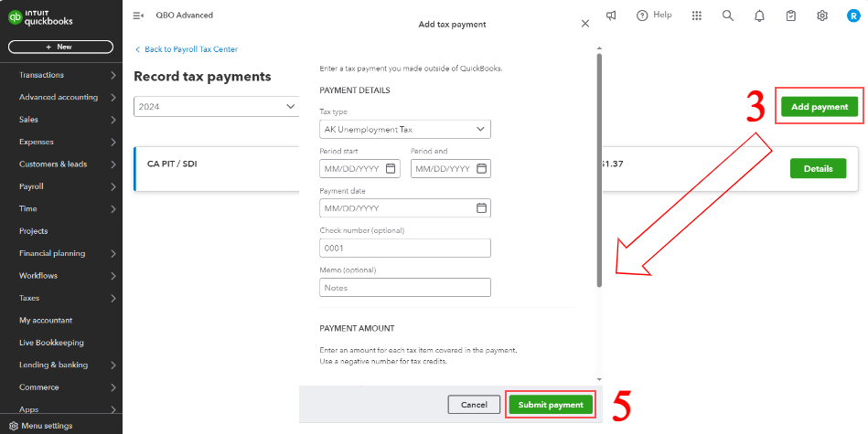This screenshot has width=868, height=434.
Task: Follow the Back to Payroll Tax Center link
Action: [x=190, y=49]
